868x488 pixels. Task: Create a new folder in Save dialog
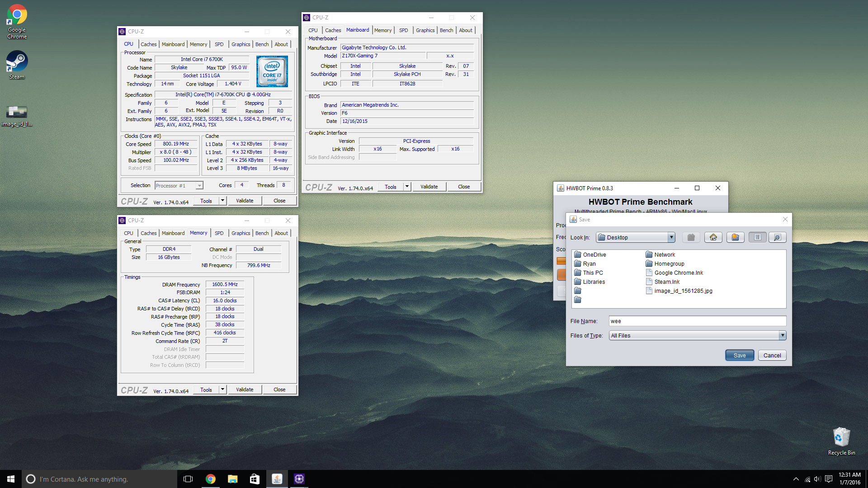[735, 237]
